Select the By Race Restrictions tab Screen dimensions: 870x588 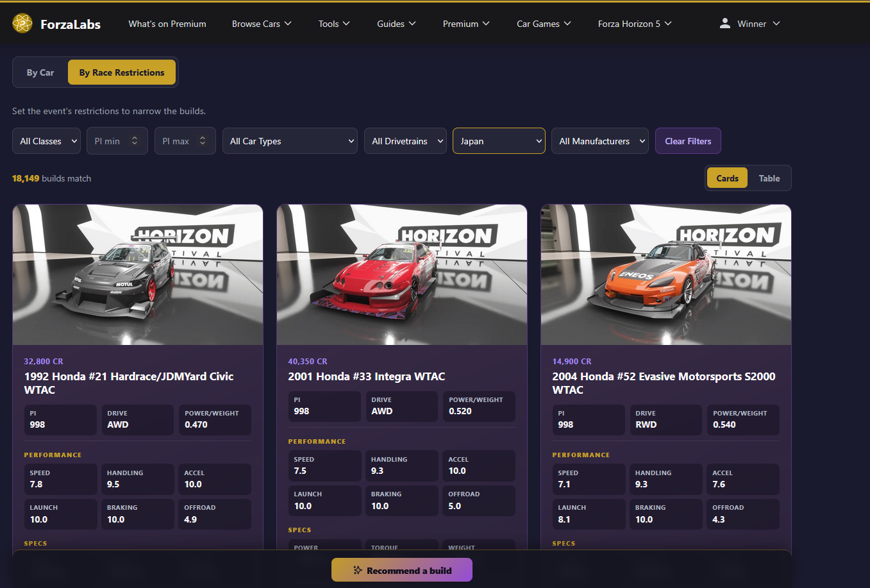click(122, 72)
